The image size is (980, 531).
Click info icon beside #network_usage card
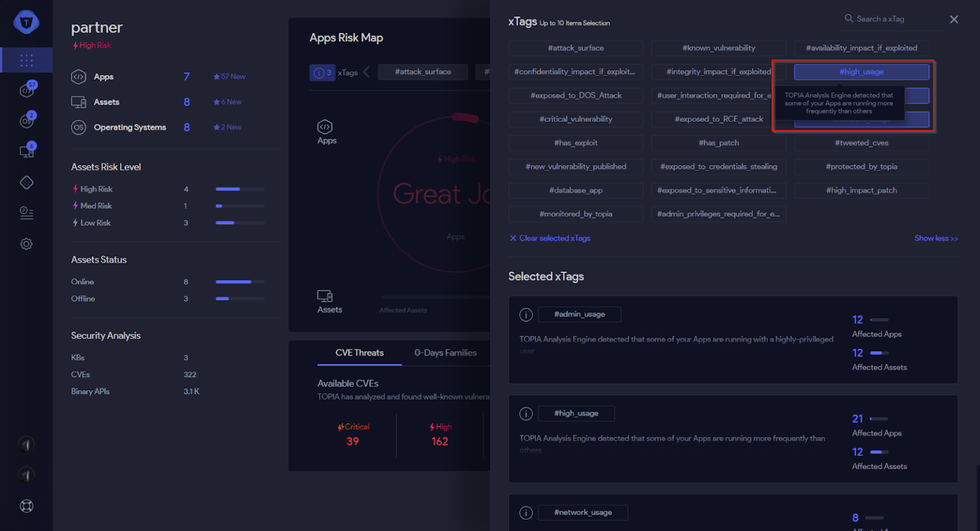526,513
